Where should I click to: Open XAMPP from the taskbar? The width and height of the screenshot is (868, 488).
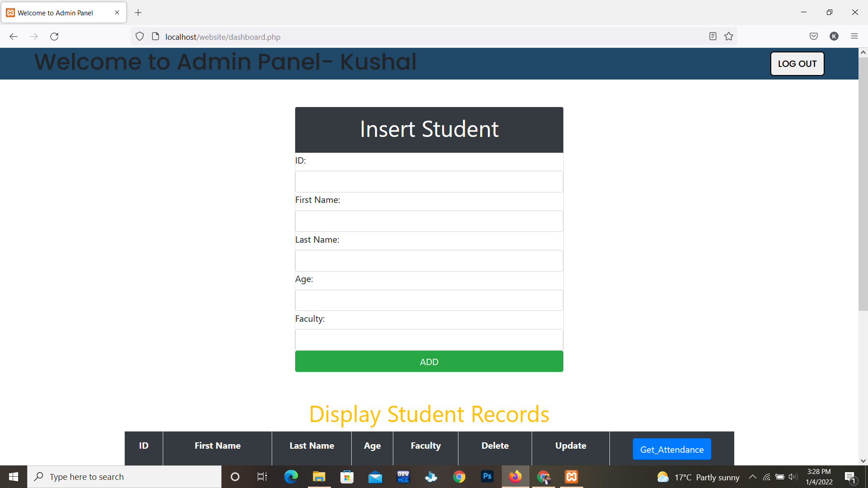[571, 477]
